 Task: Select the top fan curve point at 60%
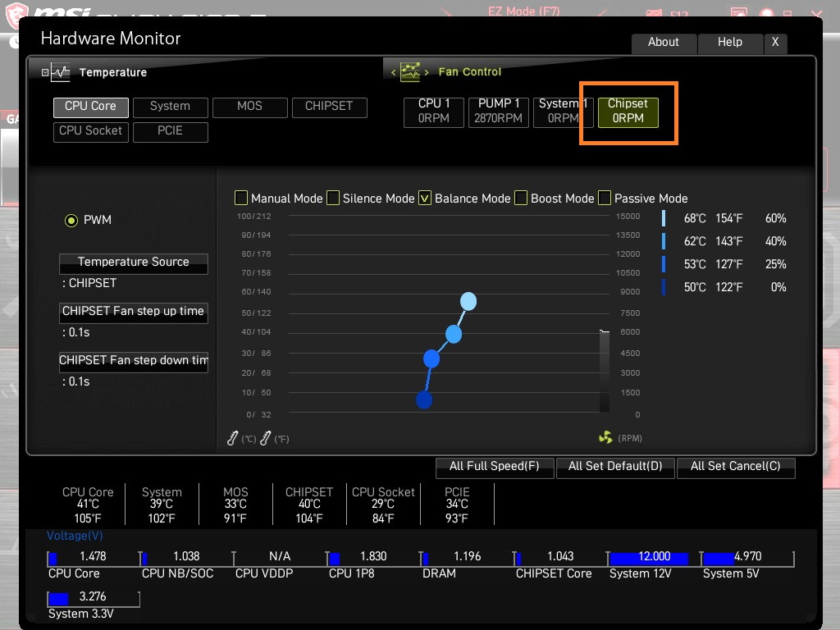tap(468, 302)
